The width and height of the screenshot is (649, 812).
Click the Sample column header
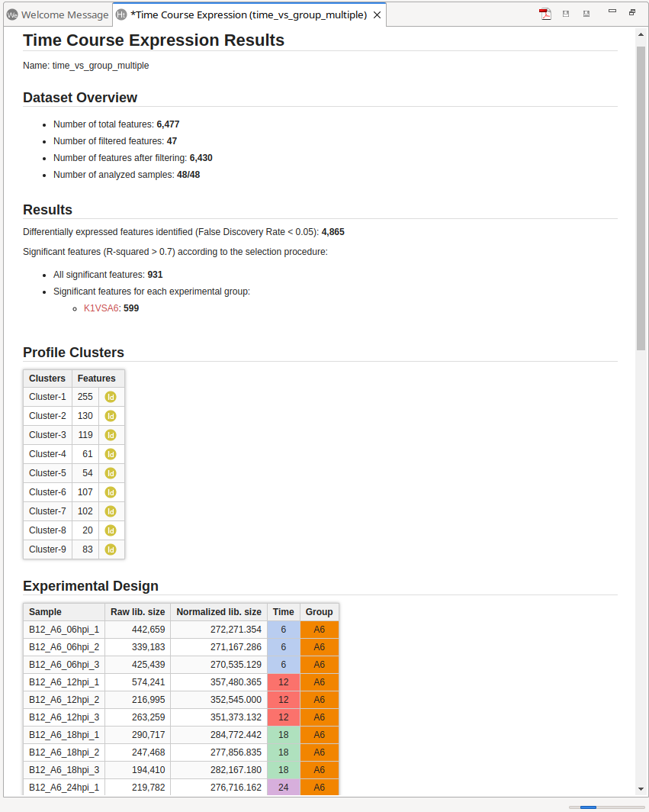tap(46, 612)
